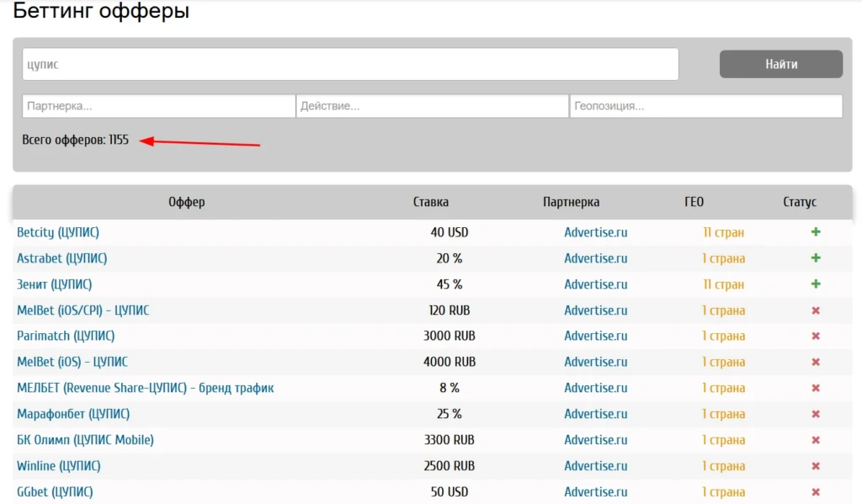Open the MelBet (iOS/CPI) - ЦУПИС offer
Image resolution: width=862 pixels, height=504 pixels.
tap(82, 310)
